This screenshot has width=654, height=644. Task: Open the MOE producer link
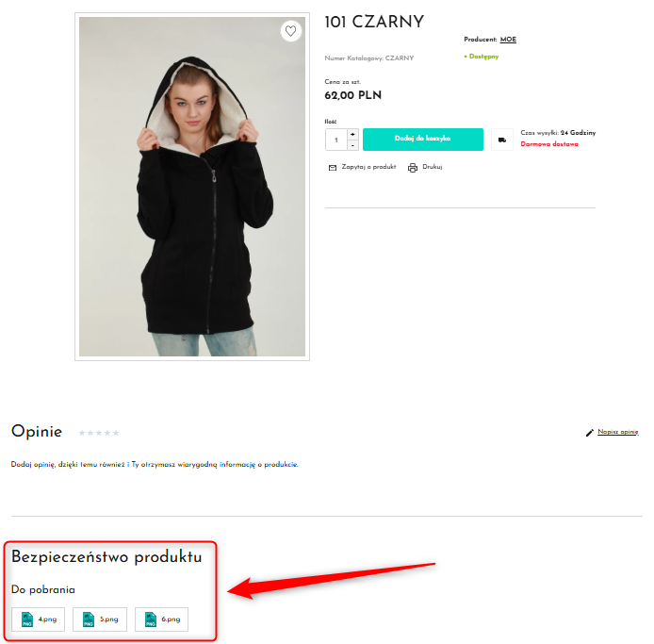[508, 40]
